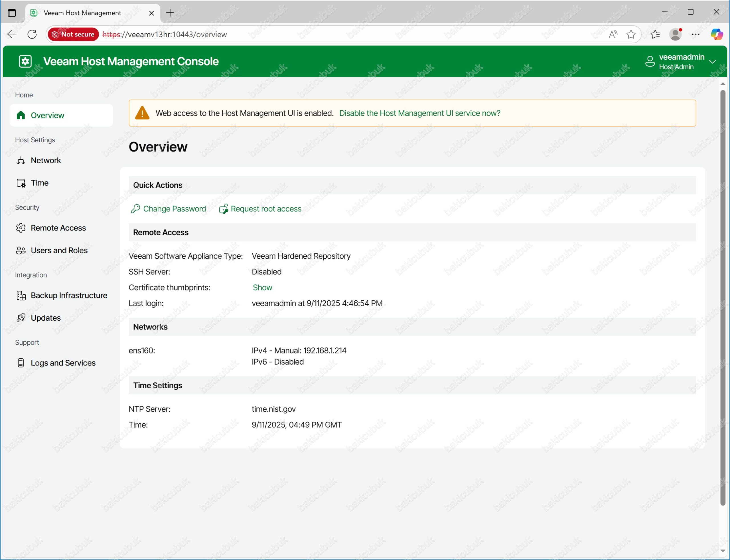Screen dimensions: 730x560
Task: Add this page to favorites
Action: 631,34
